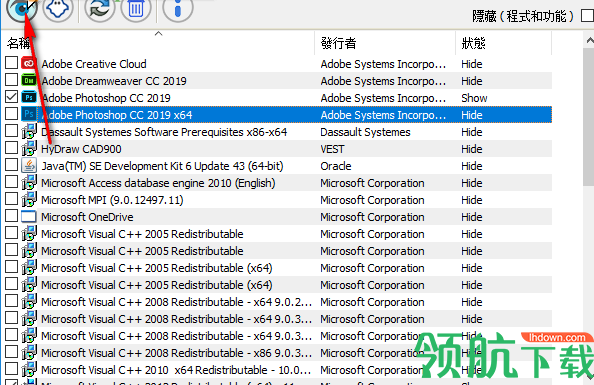Check the Adobe Creative Cloud checkbox
The image size is (594, 385).
pyautogui.click(x=11, y=63)
